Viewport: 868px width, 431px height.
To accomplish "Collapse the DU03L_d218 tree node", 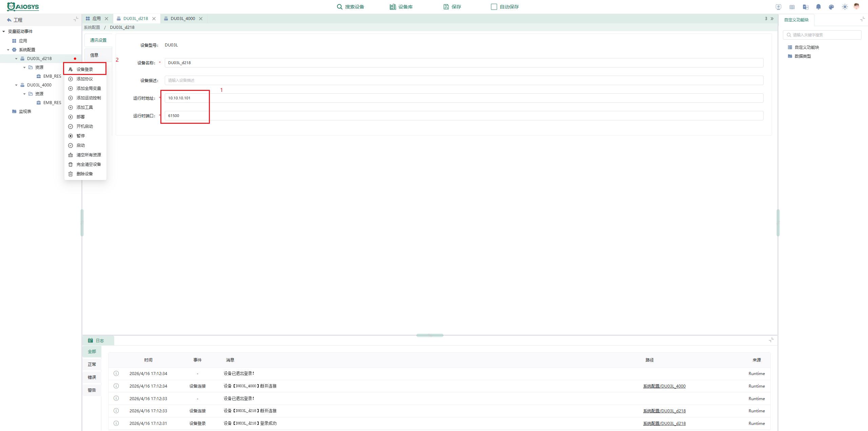I will [16, 59].
